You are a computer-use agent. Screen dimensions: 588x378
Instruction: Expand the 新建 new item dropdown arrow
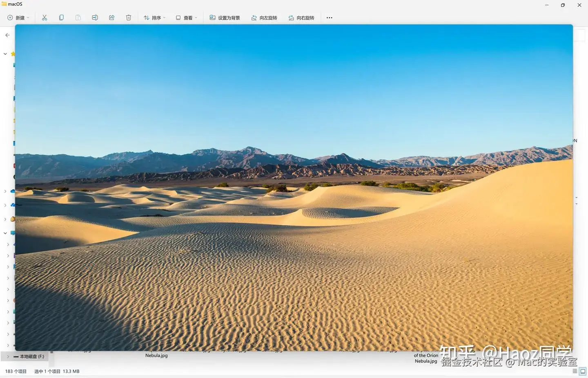pos(28,18)
